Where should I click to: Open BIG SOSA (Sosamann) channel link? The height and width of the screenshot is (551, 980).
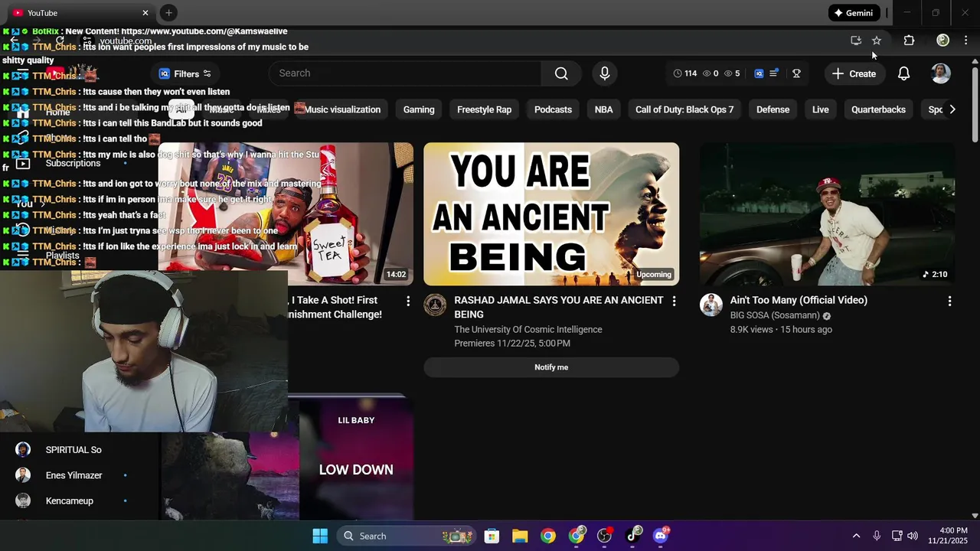(775, 315)
